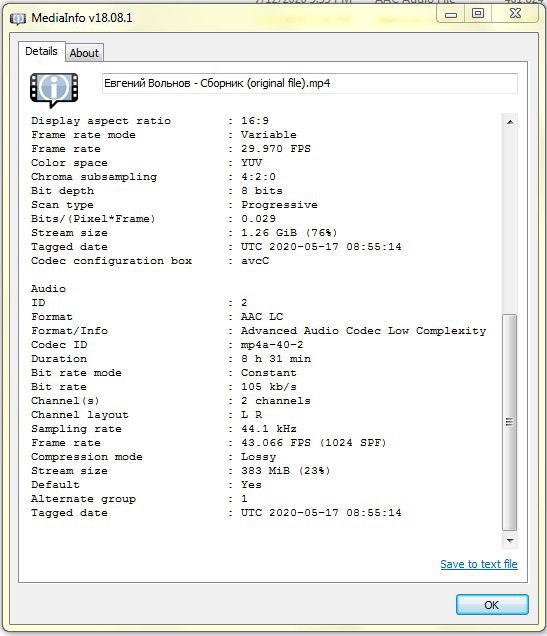Click the '4:2:0' value

258,177
